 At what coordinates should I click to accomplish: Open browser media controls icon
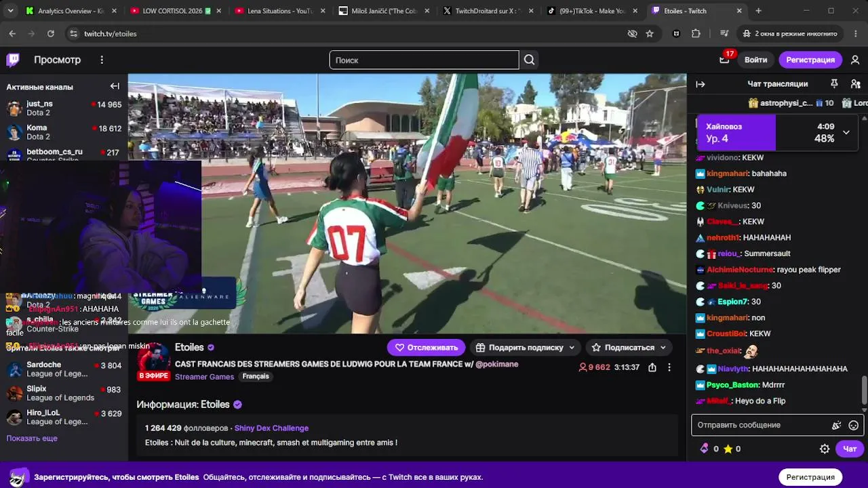coord(725,33)
